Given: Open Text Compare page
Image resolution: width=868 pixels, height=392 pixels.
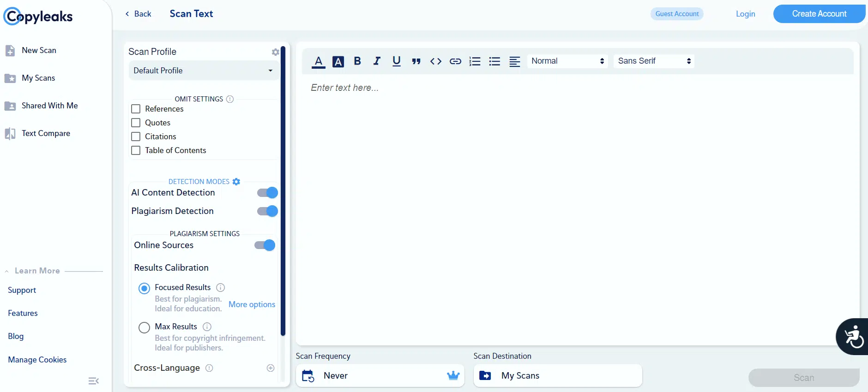Looking at the screenshot, I should [x=46, y=133].
